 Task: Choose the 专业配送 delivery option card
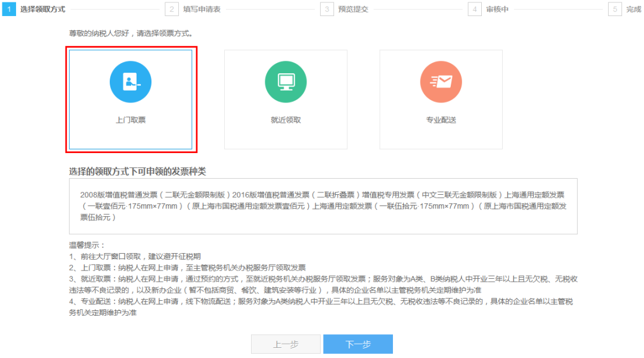[441, 99]
